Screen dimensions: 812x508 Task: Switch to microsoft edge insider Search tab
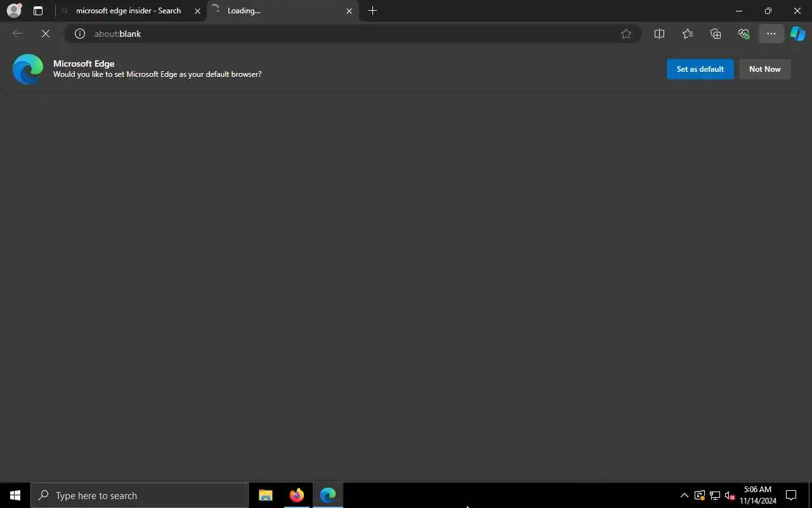click(x=130, y=11)
